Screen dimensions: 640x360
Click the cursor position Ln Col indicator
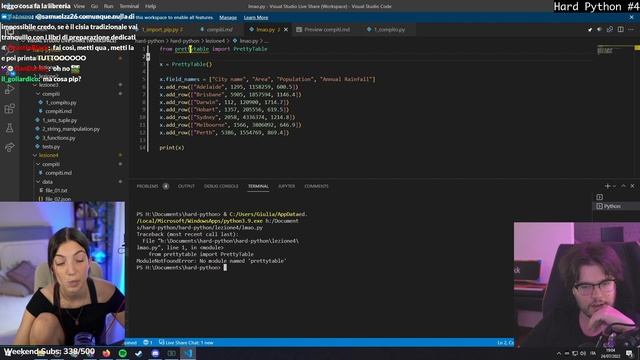505,342
